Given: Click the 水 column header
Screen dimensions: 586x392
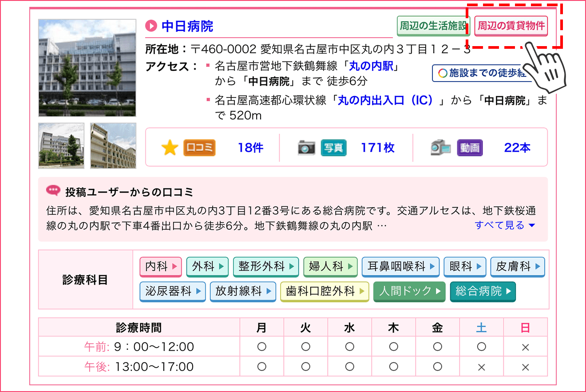Looking at the screenshot, I should point(349,328).
